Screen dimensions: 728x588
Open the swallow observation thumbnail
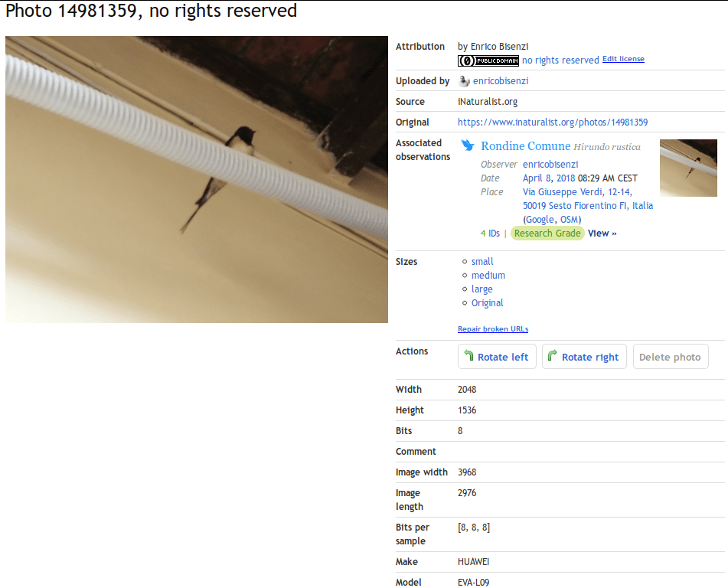tap(688, 168)
